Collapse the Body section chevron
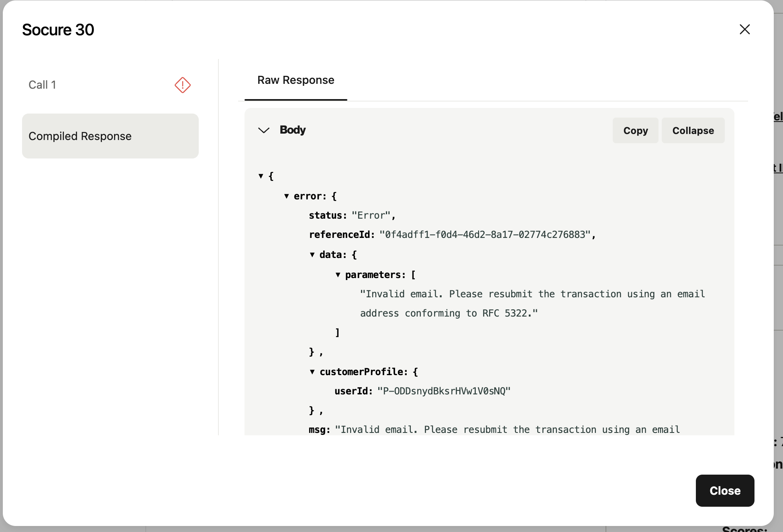The height and width of the screenshot is (532, 783). pyautogui.click(x=263, y=130)
